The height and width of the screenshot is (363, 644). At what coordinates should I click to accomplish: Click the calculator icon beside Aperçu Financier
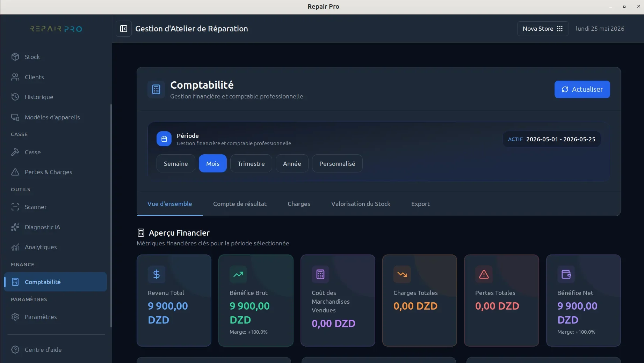tap(141, 232)
